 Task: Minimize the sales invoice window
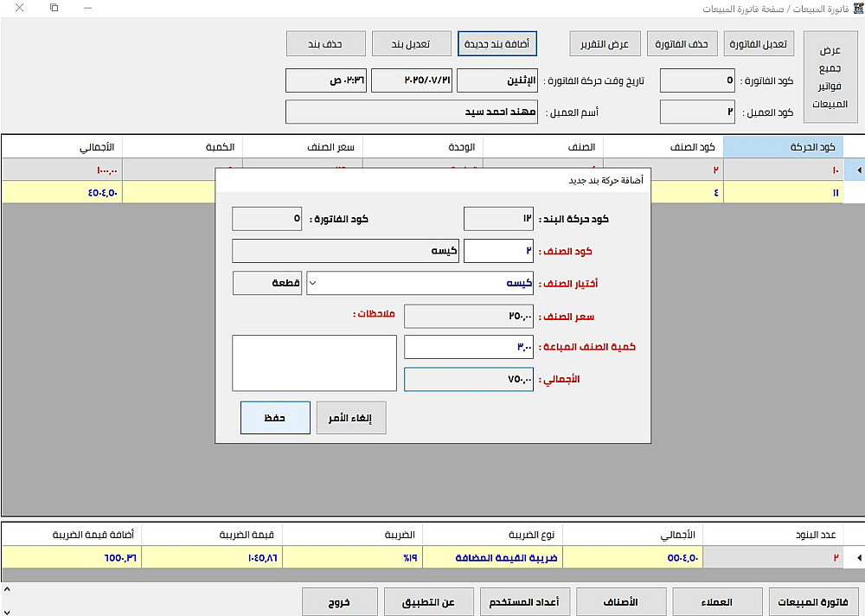88,8
